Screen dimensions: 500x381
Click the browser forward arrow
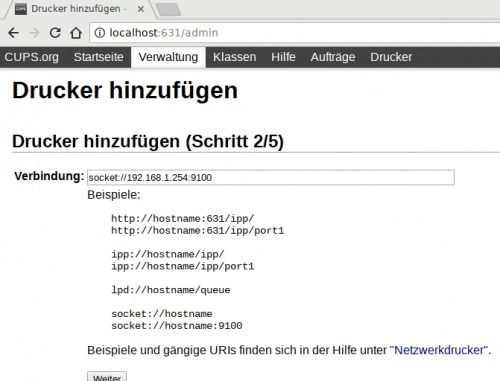tap(34, 33)
